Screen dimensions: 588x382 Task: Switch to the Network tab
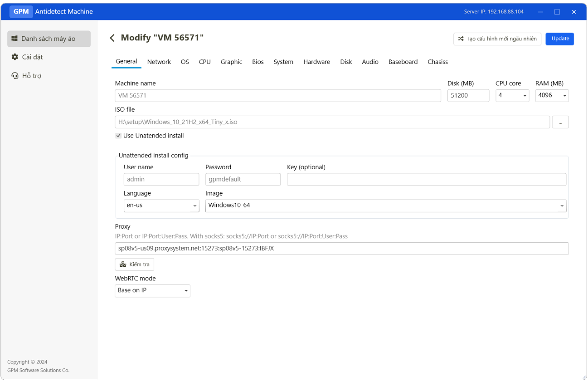(159, 62)
